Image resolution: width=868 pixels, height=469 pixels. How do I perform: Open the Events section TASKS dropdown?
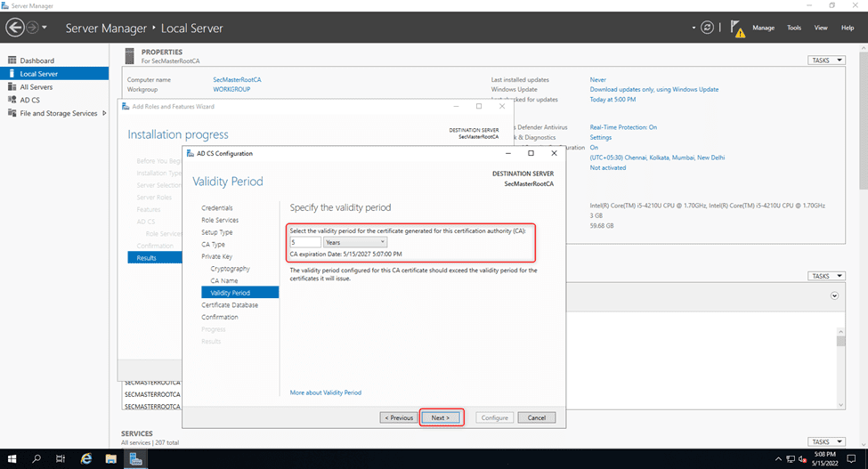tap(826, 276)
